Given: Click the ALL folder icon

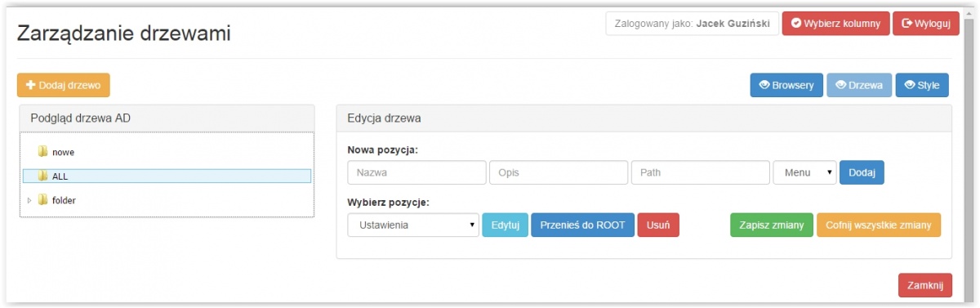Looking at the screenshot, I should click(42, 176).
